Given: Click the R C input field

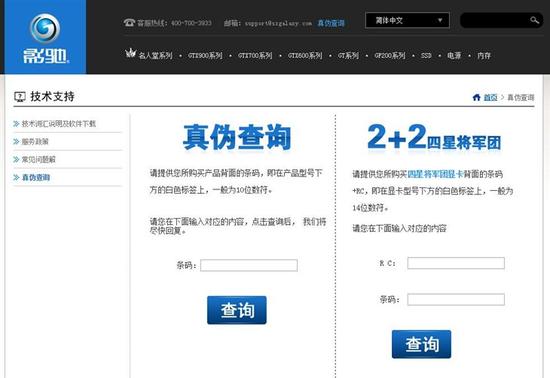Looking at the screenshot, I should coord(456,263).
